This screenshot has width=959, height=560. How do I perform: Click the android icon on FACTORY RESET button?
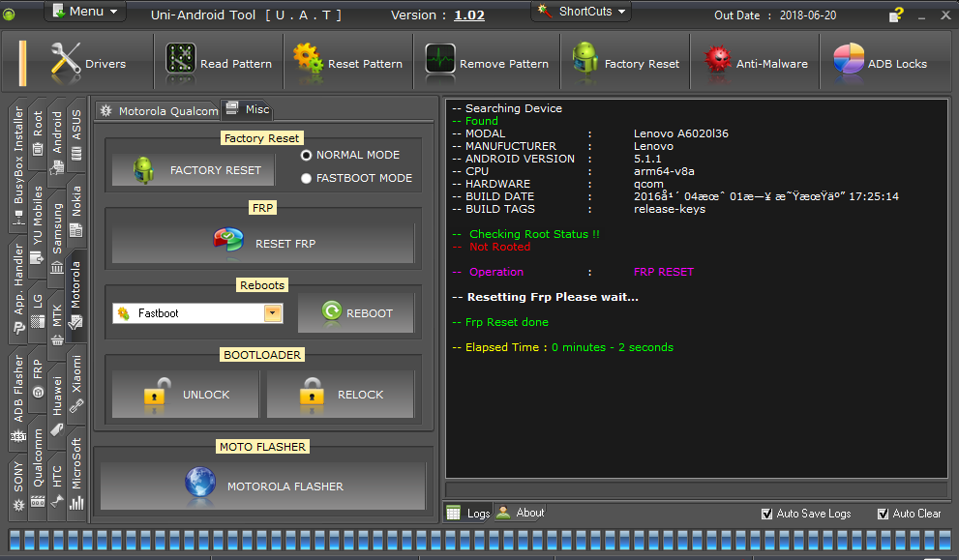click(x=144, y=170)
